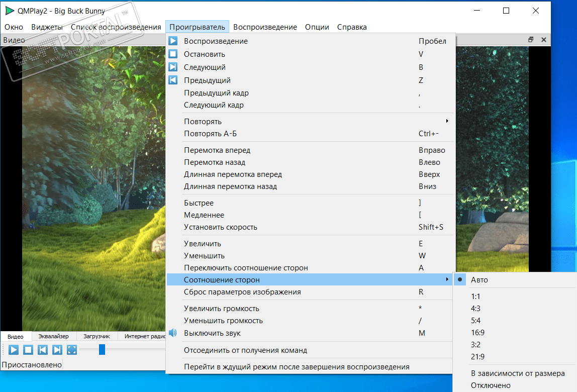Open Установить скорость
Screen dimensions: 577x392
pyautogui.click(x=310, y=227)
